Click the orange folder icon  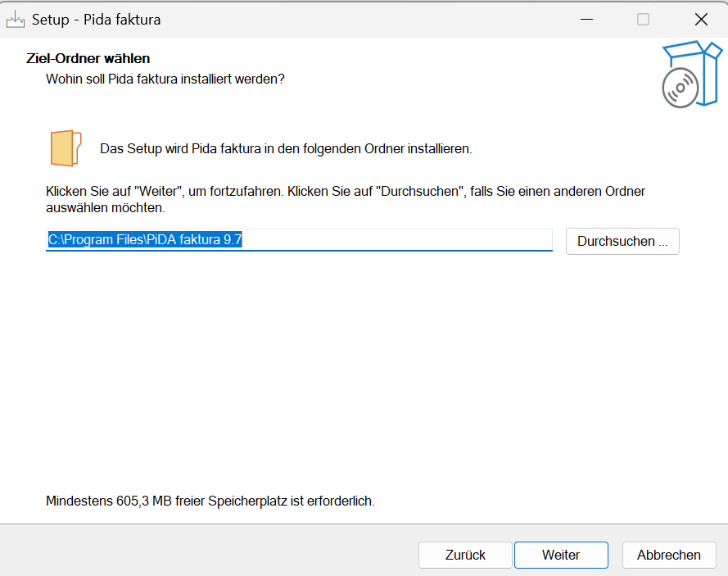coord(66,148)
